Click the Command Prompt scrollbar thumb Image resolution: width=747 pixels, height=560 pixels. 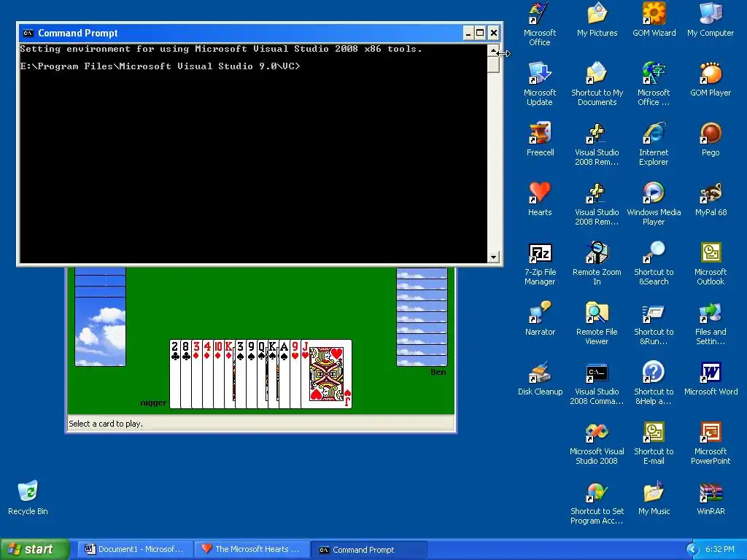(494, 64)
